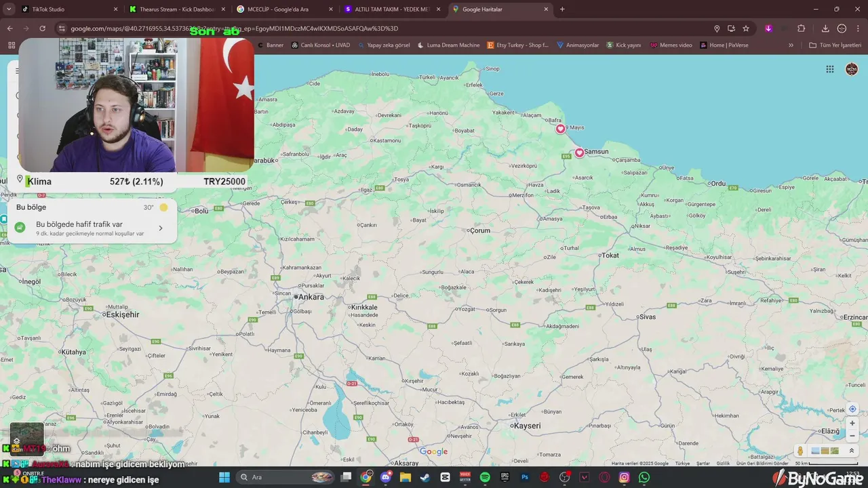Open Spotify from the taskbar
Screen dimensions: 868x488
coord(485,477)
